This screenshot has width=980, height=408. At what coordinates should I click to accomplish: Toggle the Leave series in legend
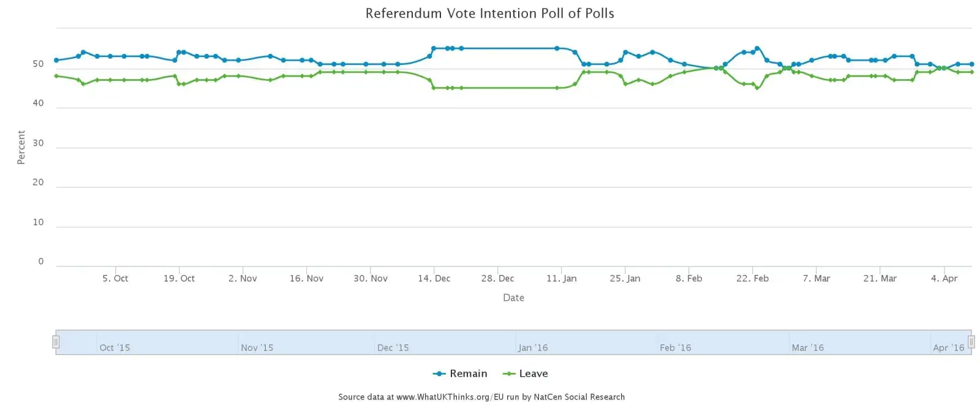tap(533, 374)
